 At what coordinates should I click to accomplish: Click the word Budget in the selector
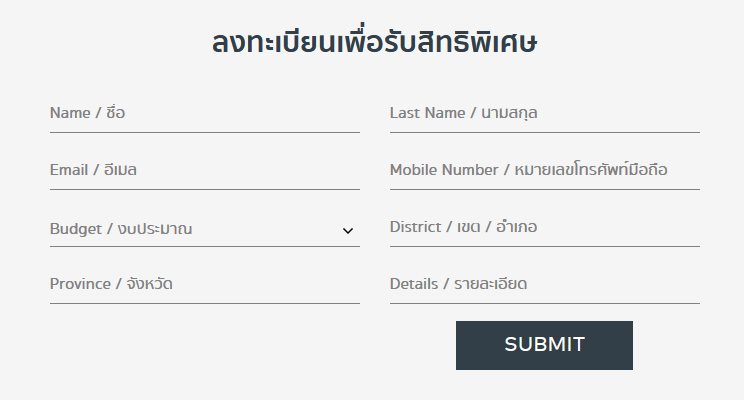pyautogui.click(x=75, y=229)
